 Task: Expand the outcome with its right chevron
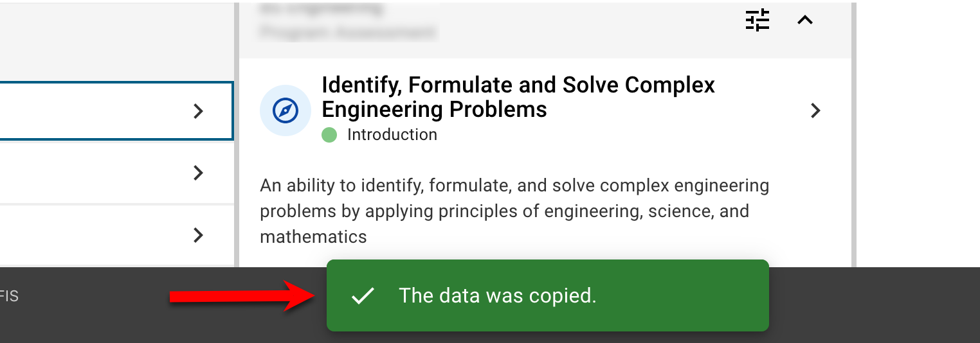815,110
